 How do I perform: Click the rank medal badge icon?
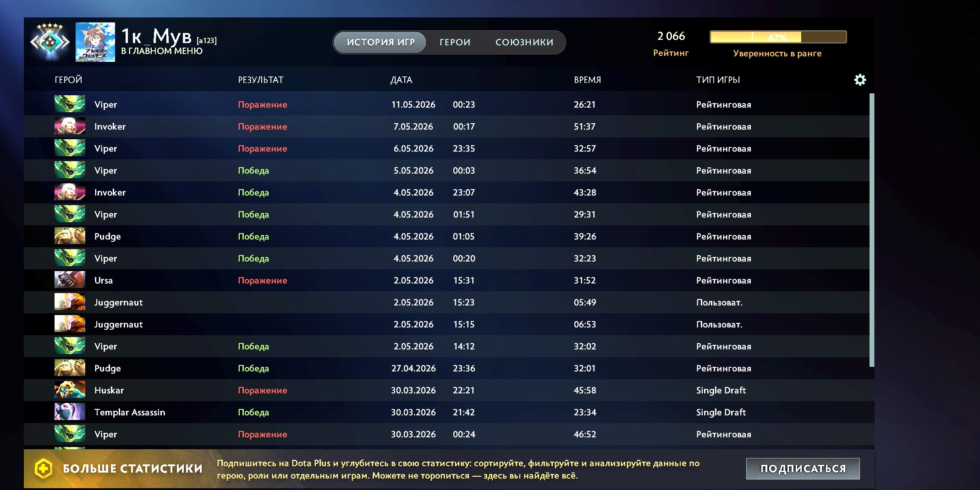[50, 42]
